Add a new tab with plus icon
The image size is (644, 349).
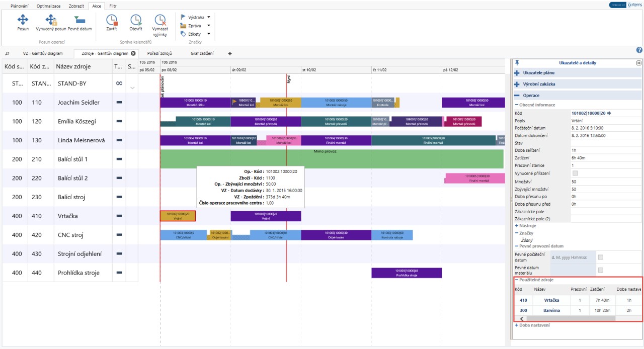[x=230, y=53]
